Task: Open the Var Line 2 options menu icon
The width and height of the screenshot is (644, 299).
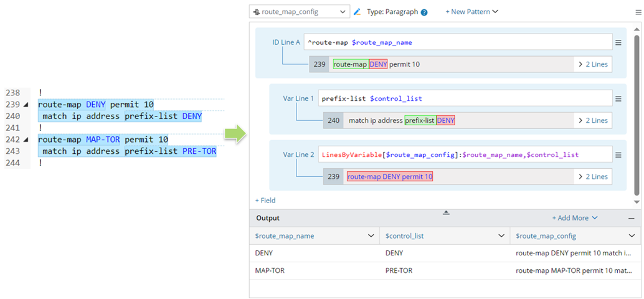Action: (618, 155)
